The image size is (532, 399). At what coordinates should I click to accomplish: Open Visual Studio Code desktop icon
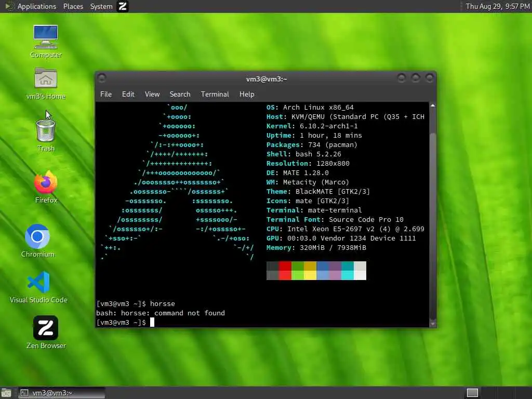(38, 287)
